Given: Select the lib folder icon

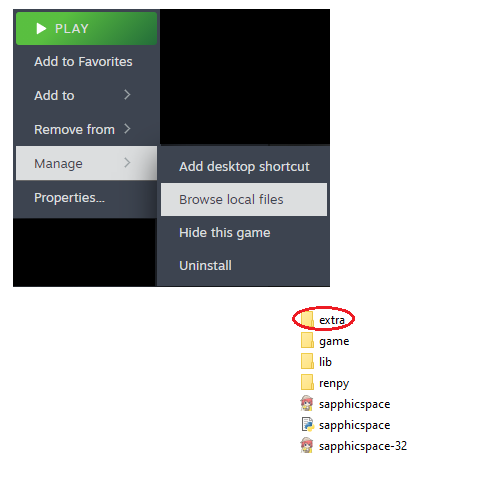Looking at the screenshot, I should 307,361.
